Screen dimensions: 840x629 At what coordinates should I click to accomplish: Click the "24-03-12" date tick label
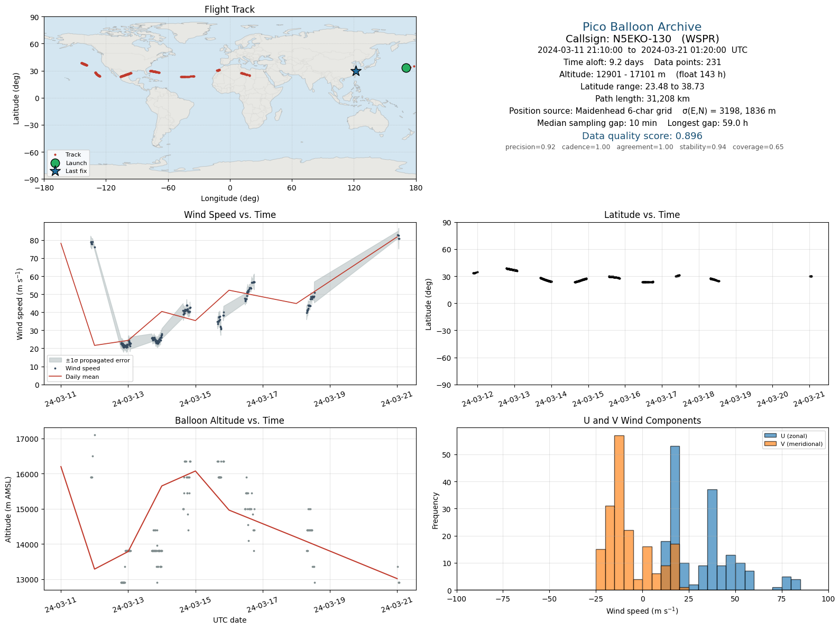pos(477,400)
